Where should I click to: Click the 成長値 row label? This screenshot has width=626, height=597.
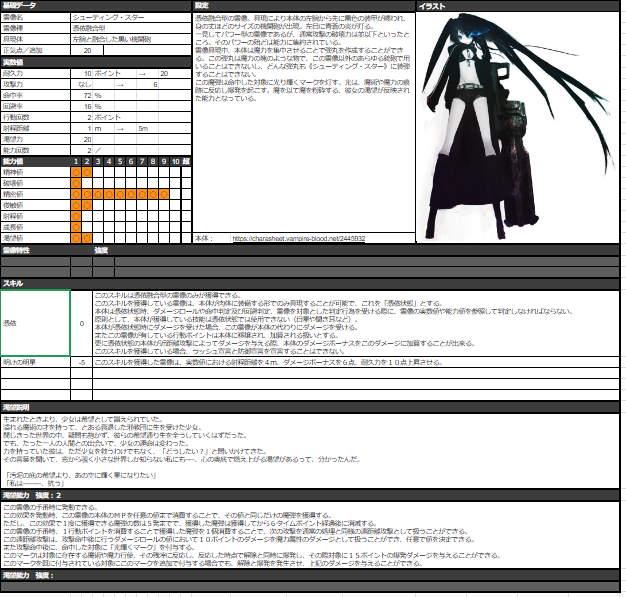click(36, 227)
